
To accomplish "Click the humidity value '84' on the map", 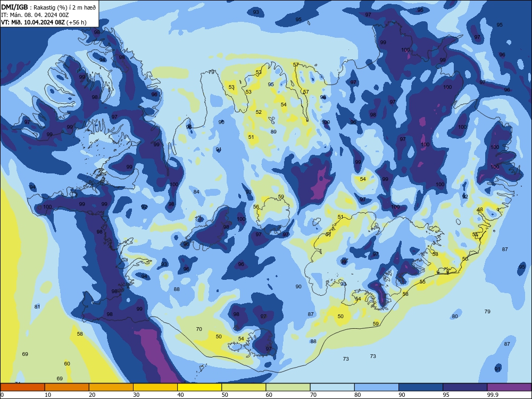I will [x=196, y=192].
